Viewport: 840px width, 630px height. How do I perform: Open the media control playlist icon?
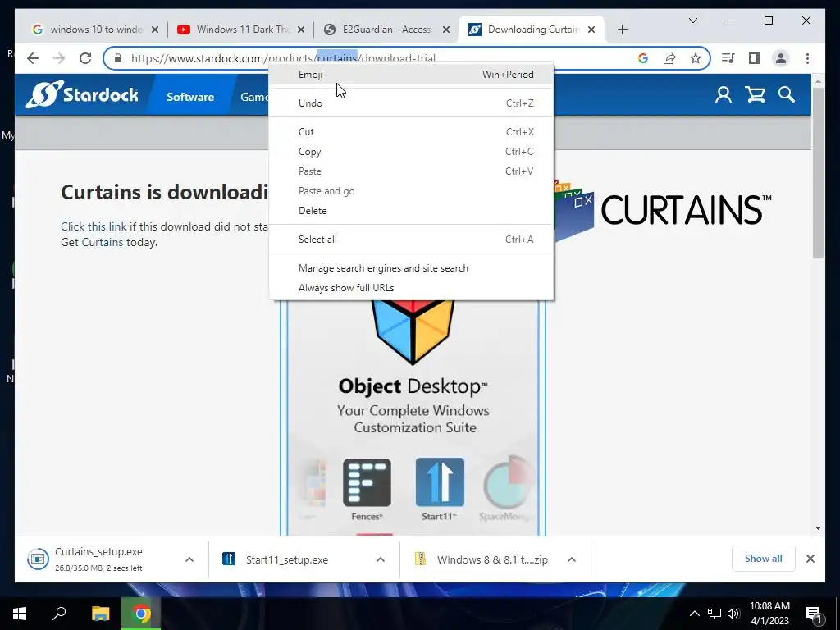(728, 58)
